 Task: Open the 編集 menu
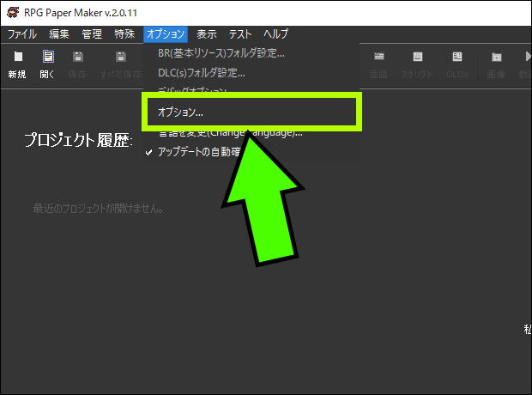[59, 34]
